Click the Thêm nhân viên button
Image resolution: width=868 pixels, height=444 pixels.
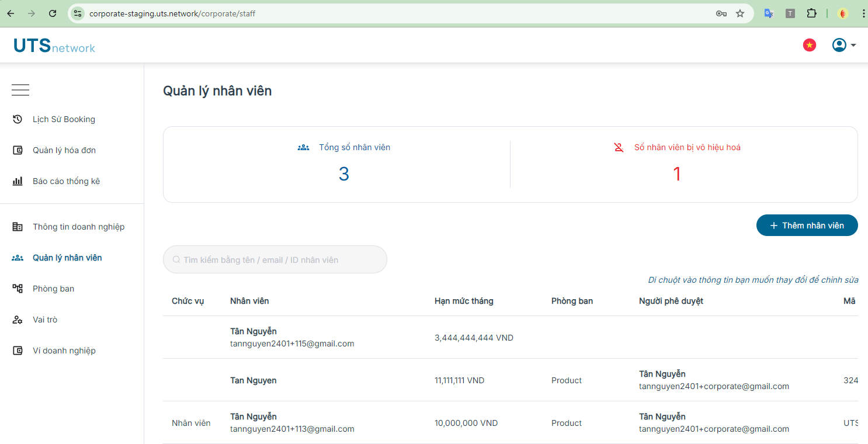[807, 226]
